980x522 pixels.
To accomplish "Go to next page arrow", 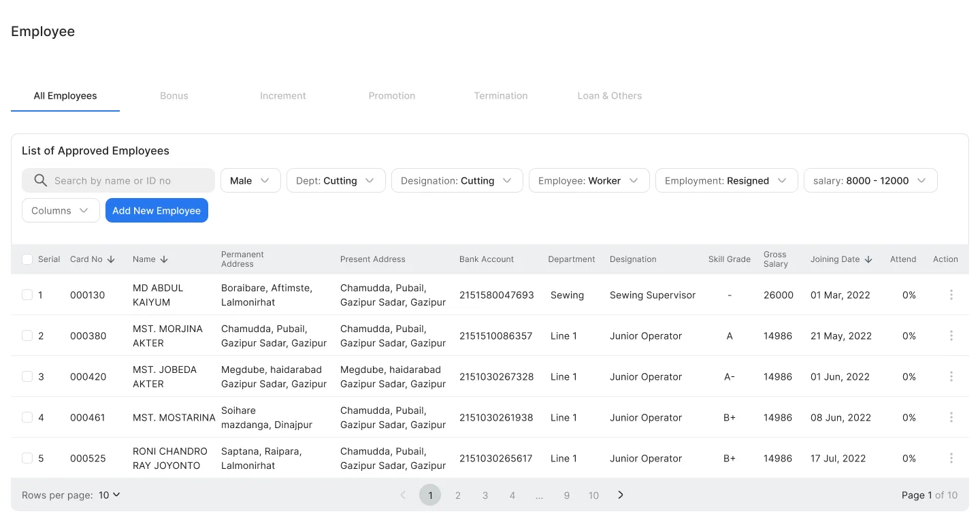I will [621, 495].
